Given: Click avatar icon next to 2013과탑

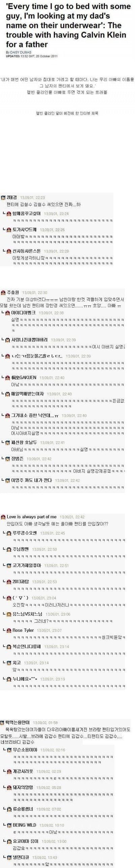Looking at the screenshot, I should tap(9, 581).
